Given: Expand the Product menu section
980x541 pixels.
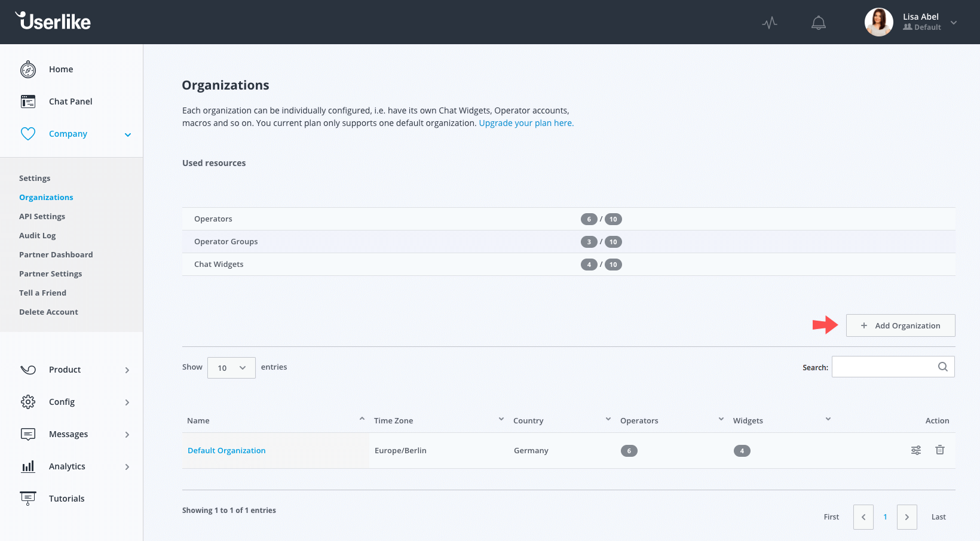Looking at the screenshot, I should coord(127,370).
